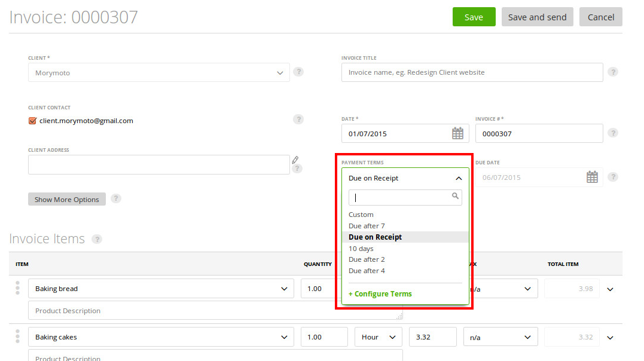Click help icon next to Due Date
Screen dimensions: 644x361
click(x=613, y=177)
